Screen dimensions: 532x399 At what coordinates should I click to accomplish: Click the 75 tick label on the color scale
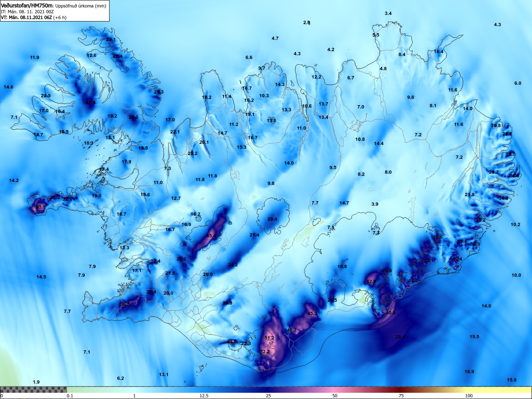pyautogui.click(x=401, y=396)
